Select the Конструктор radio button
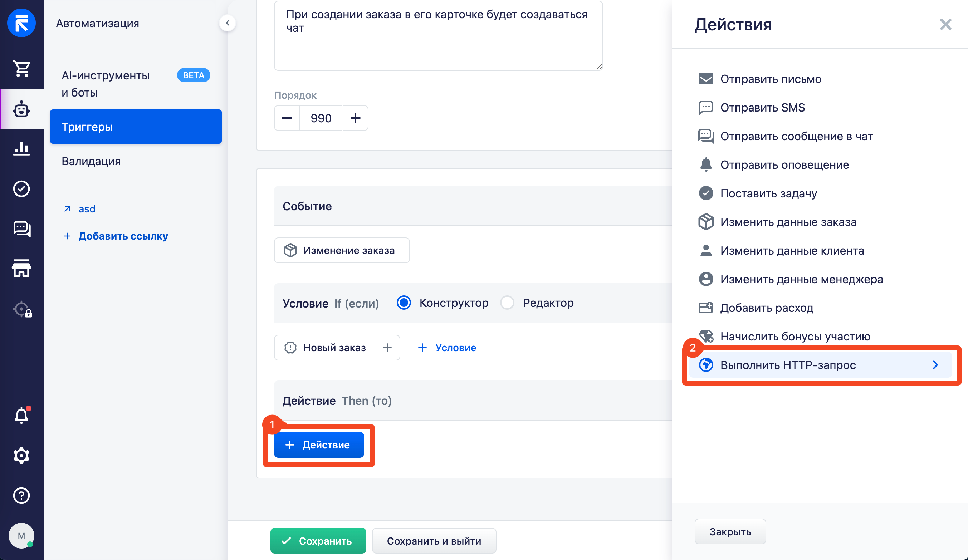This screenshot has height=560, width=968. 404,303
